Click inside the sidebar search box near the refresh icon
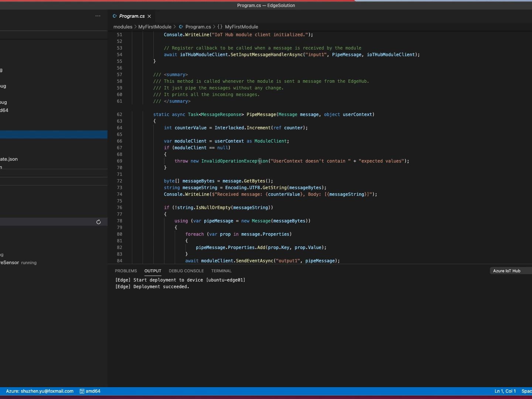 [48, 222]
